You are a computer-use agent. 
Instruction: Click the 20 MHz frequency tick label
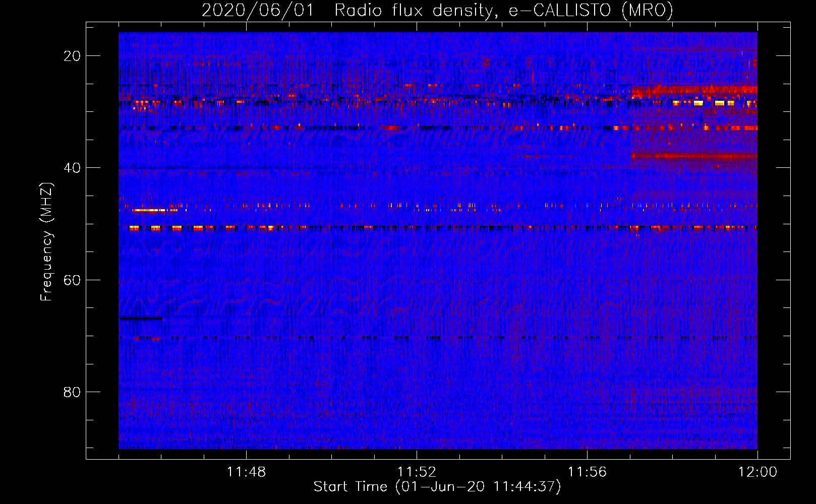pos(72,56)
